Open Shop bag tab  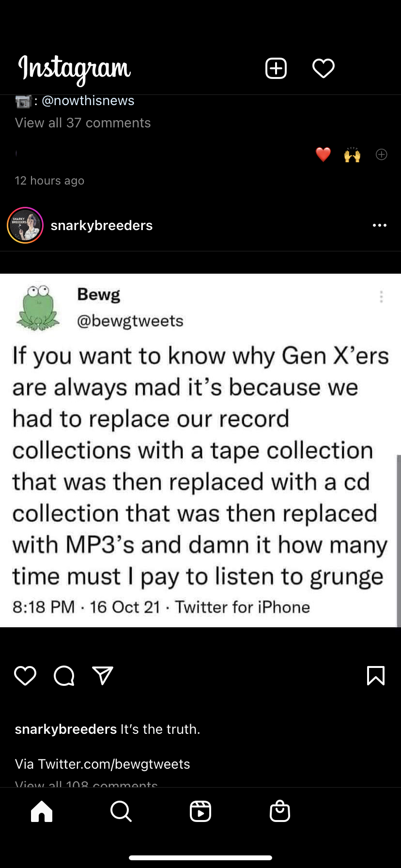pyautogui.click(x=280, y=811)
